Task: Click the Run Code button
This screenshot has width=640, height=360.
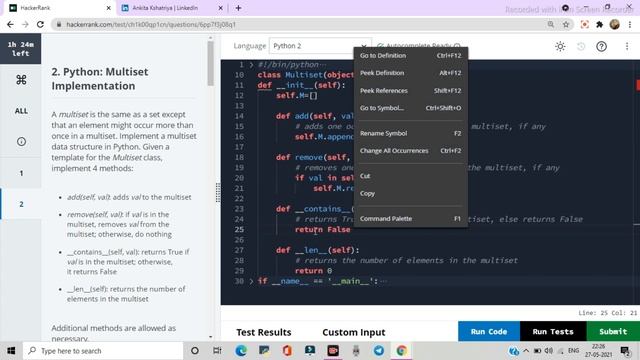Action: [489, 331]
